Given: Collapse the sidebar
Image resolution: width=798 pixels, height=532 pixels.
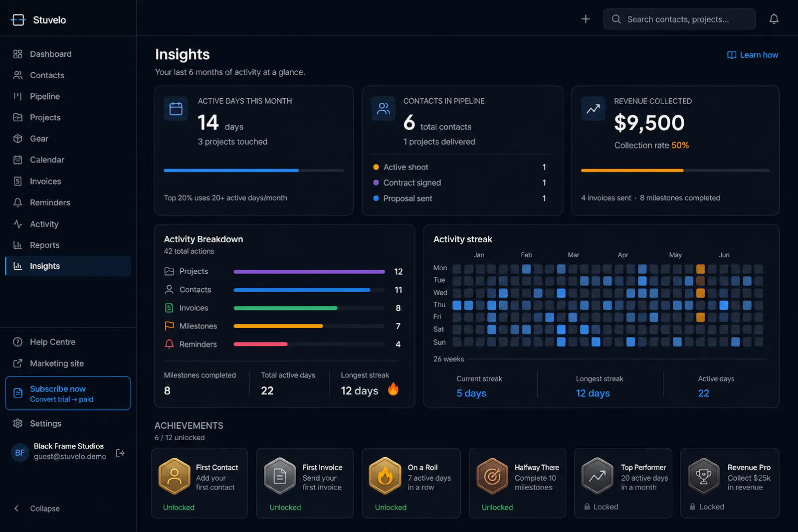Looking at the screenshot, I should 37,508.
